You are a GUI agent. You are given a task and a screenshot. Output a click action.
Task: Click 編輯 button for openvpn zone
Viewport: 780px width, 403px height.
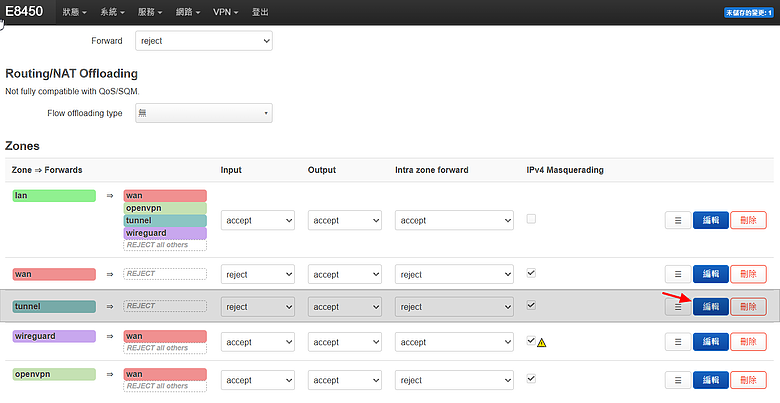coord(711,380)
